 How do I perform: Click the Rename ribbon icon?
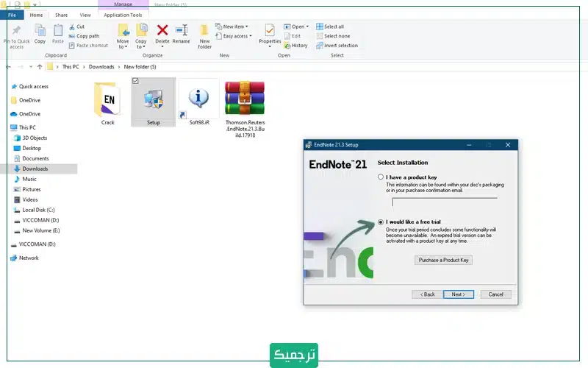point(181,30)
